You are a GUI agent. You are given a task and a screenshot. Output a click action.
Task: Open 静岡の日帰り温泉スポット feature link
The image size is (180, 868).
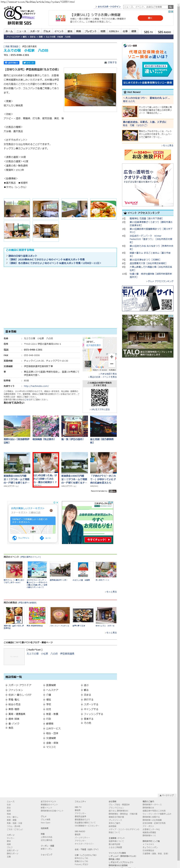point(23,256)
